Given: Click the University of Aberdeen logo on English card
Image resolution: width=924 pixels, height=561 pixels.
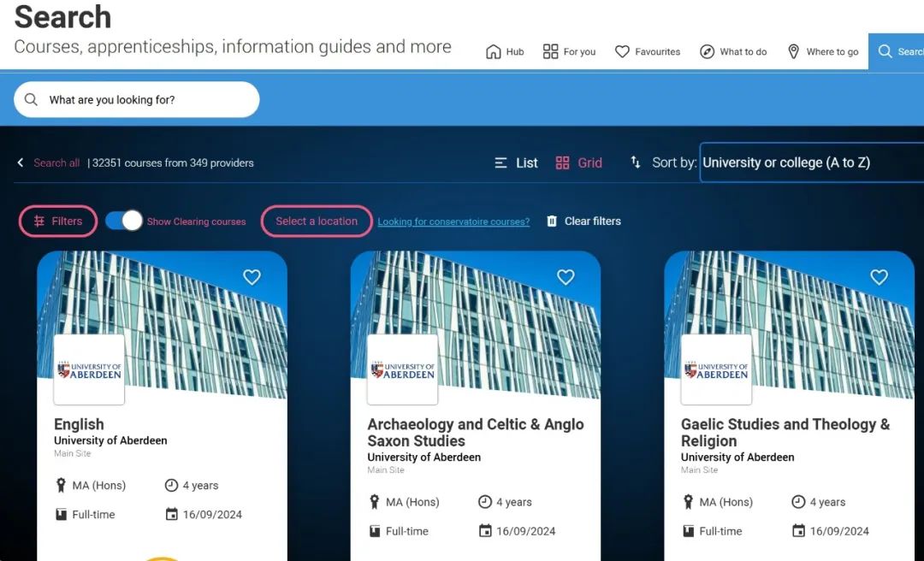Looking at the screenshot, I should [89, 370].
